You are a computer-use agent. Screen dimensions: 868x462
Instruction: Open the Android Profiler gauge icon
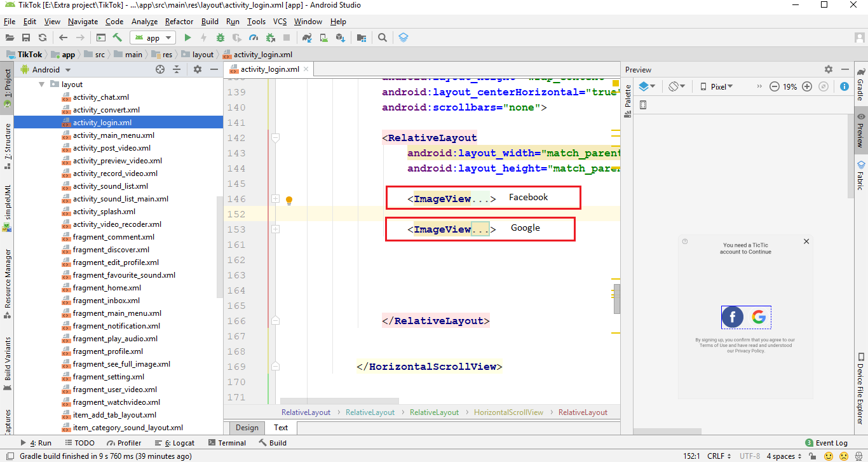(x=254, y=37)
